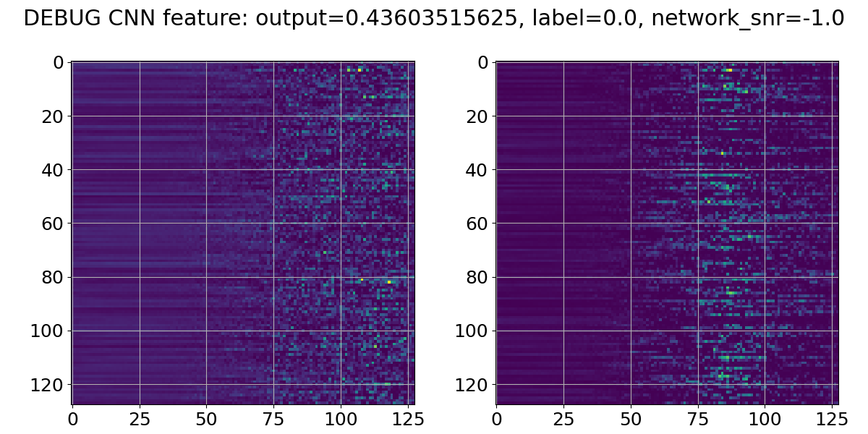Select x-axis tick label 50 of right heatmap
Viewport: 868px width, 434px height.
tap(631, 418)
